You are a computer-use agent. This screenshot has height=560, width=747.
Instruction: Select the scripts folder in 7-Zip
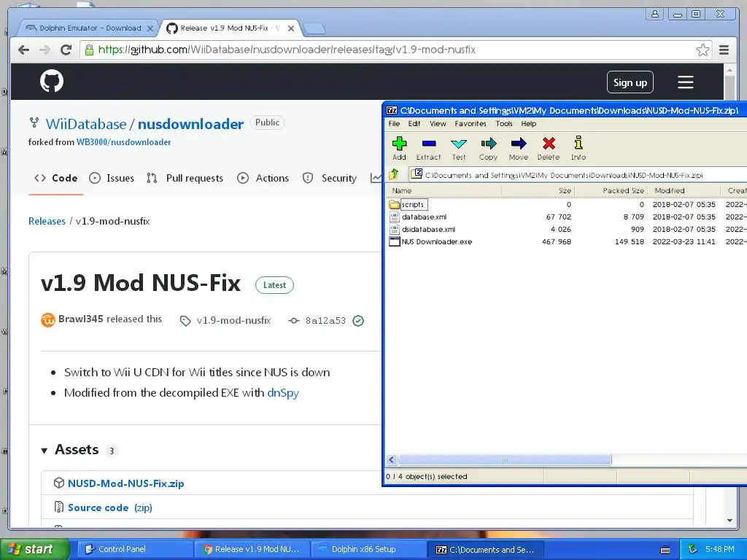[412, 205]
